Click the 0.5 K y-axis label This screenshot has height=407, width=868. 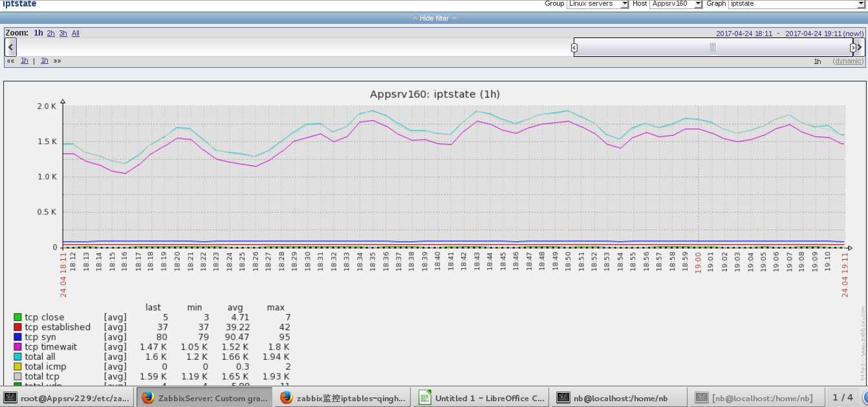coord(47,212)
